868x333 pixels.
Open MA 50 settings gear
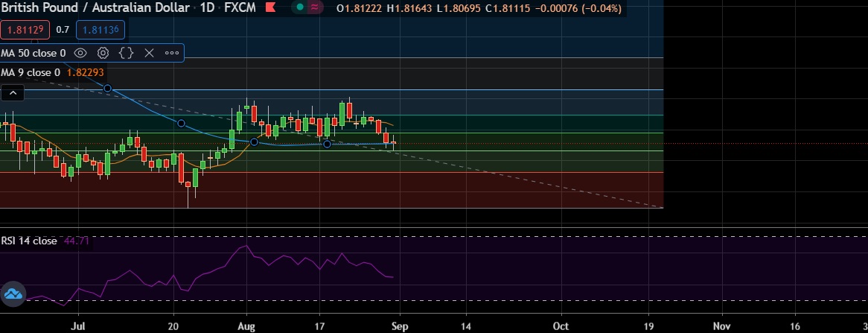103,53
